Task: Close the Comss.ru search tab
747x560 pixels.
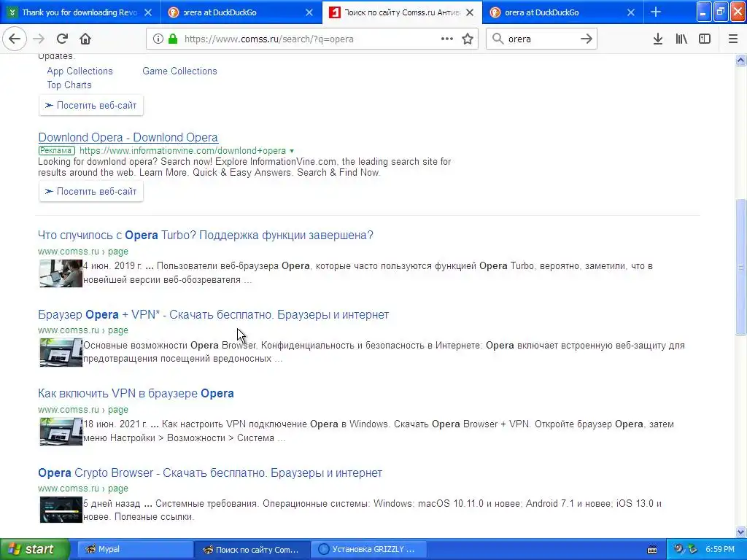Action: (x=470, y=12)
